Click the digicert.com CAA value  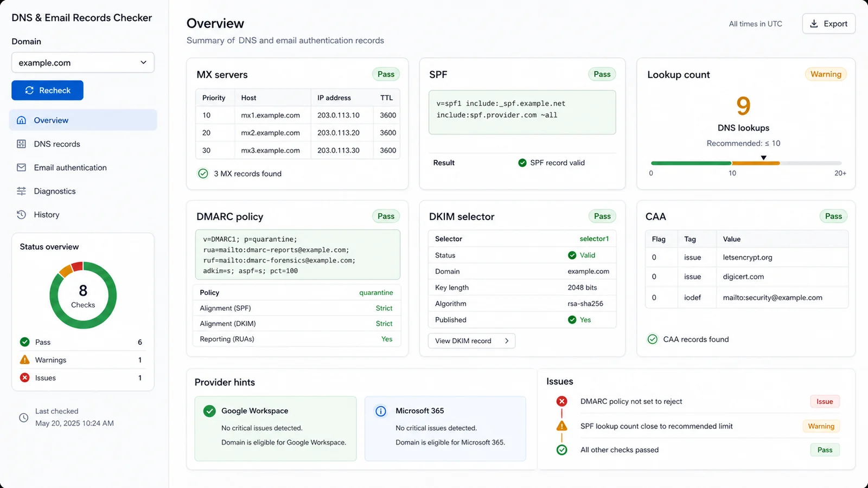click(x=743, y=277)
